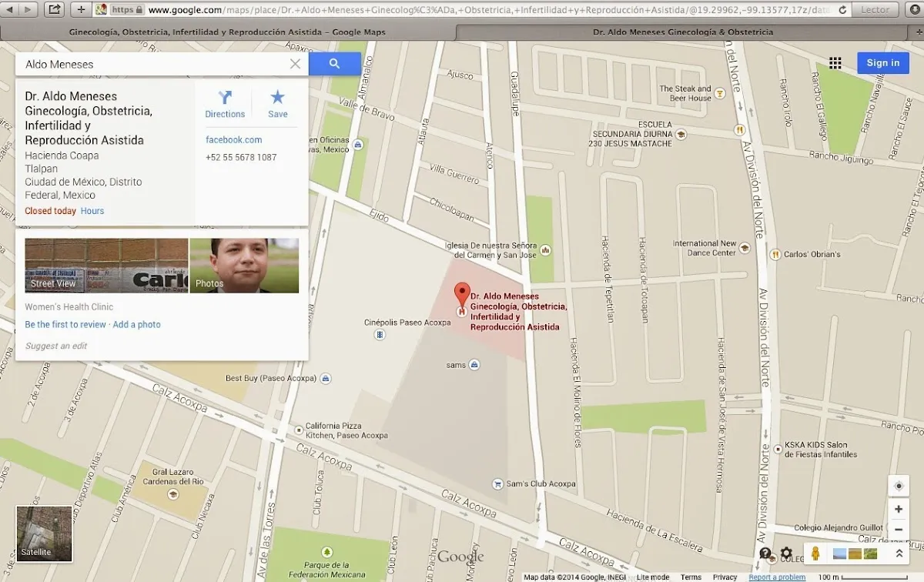The height and width of the screenshot is (582, 924).
Task: Select the Best Buy Paseo Acoxpa icon
Action: coord(326,378)
